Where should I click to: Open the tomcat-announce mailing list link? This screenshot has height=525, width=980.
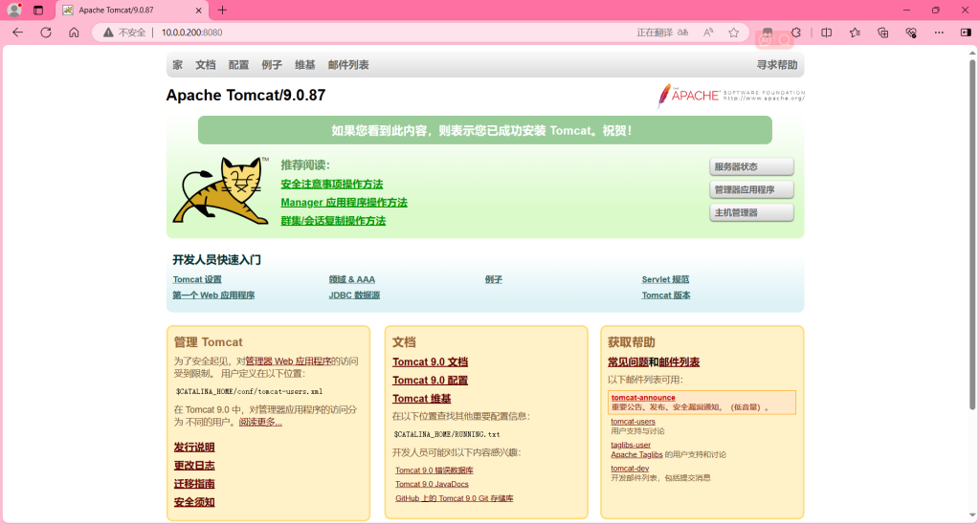pos(643,398)
